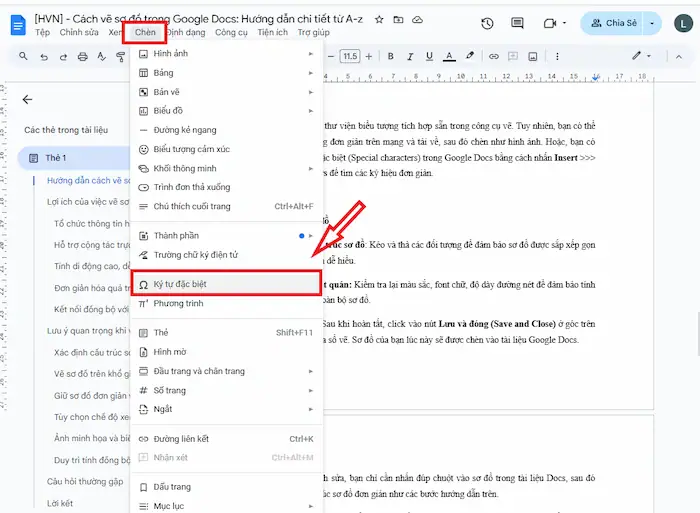
Task: Choose Thẻ menu entry
Action: tap(226, 333)
